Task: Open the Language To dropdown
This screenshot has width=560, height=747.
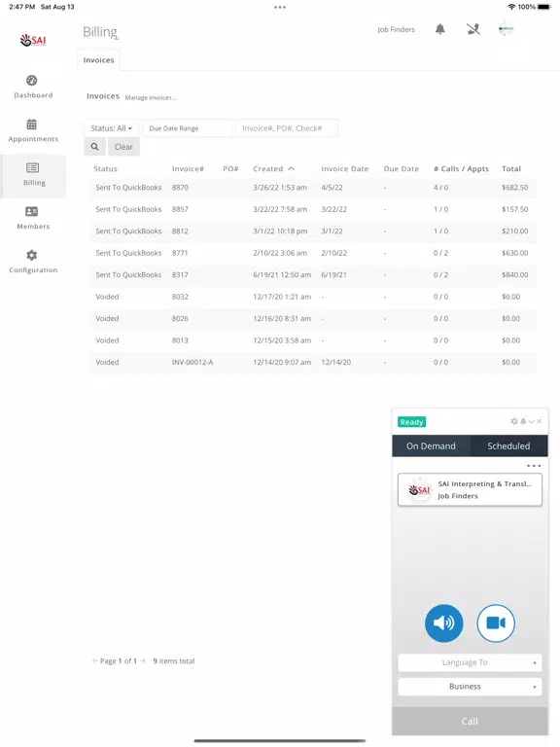Action: (470, 662)
